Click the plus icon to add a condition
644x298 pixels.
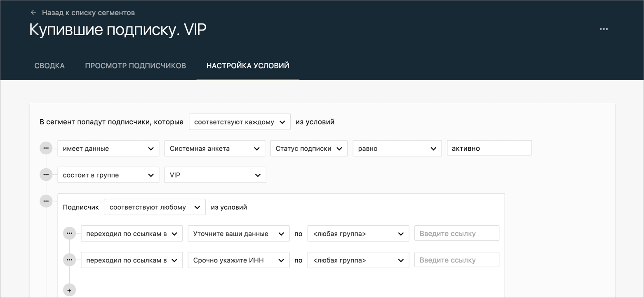point(69,289)
